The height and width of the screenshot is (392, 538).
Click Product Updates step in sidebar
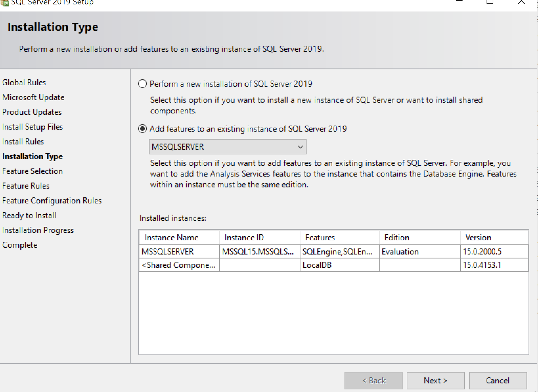click(x=32, y=112)
